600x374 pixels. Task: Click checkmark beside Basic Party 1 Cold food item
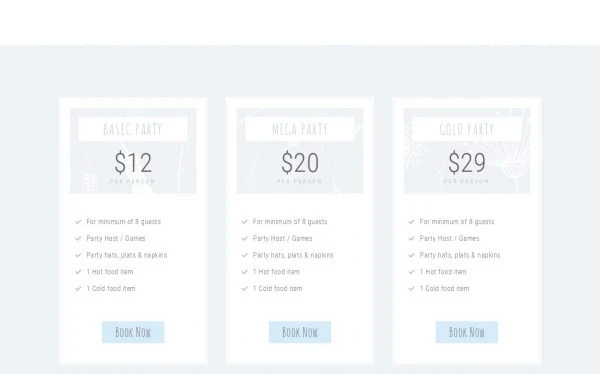tap(78, 289)
